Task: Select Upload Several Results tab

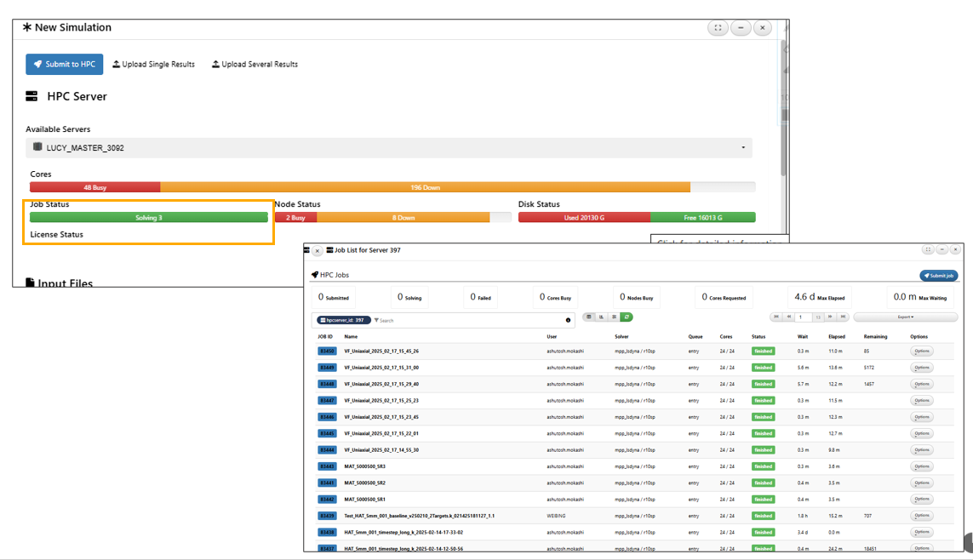Action: coord(255,64)
